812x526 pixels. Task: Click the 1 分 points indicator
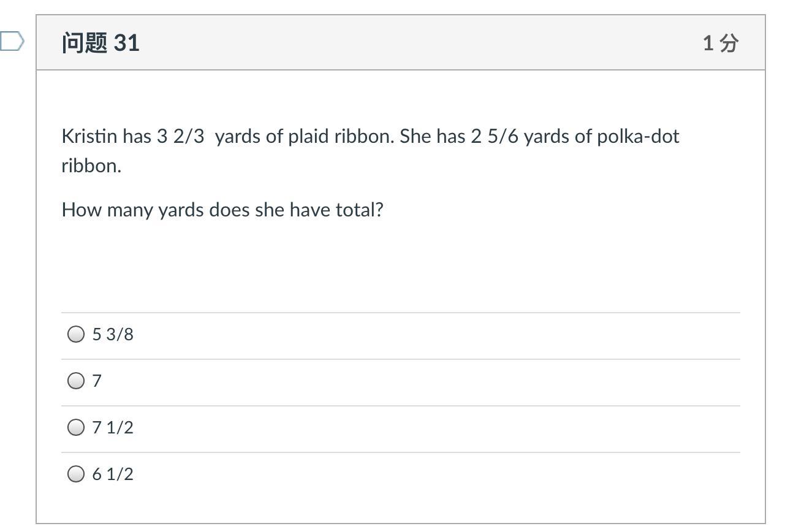[x=720, y=43]
